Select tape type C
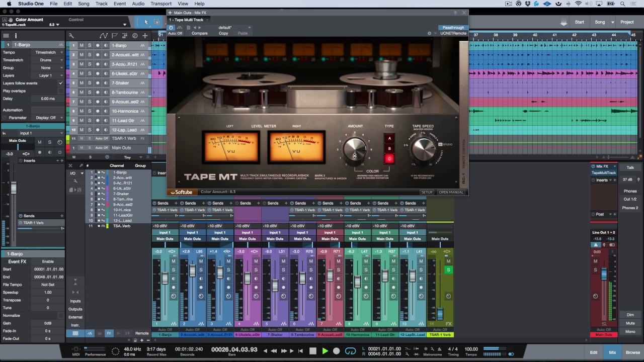The image size is (644, 362). [x=389, y=159]
